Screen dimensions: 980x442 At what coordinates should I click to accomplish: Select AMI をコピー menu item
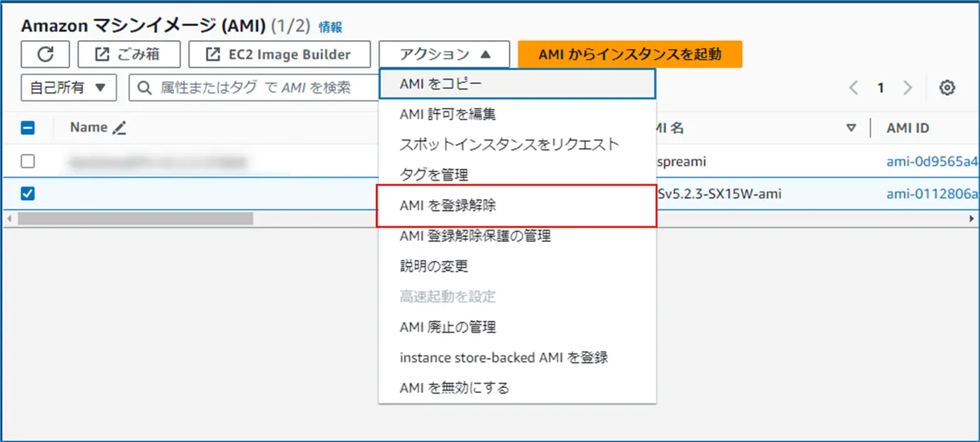tap(518, 84)
